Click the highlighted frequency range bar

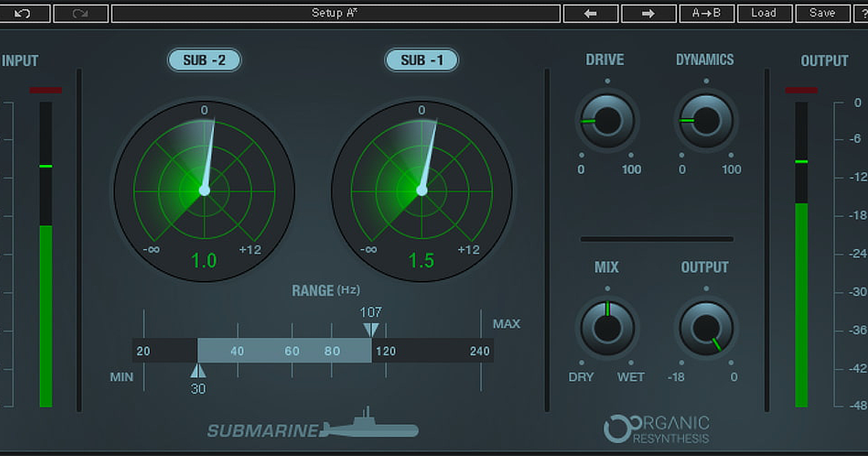point(285,351)
